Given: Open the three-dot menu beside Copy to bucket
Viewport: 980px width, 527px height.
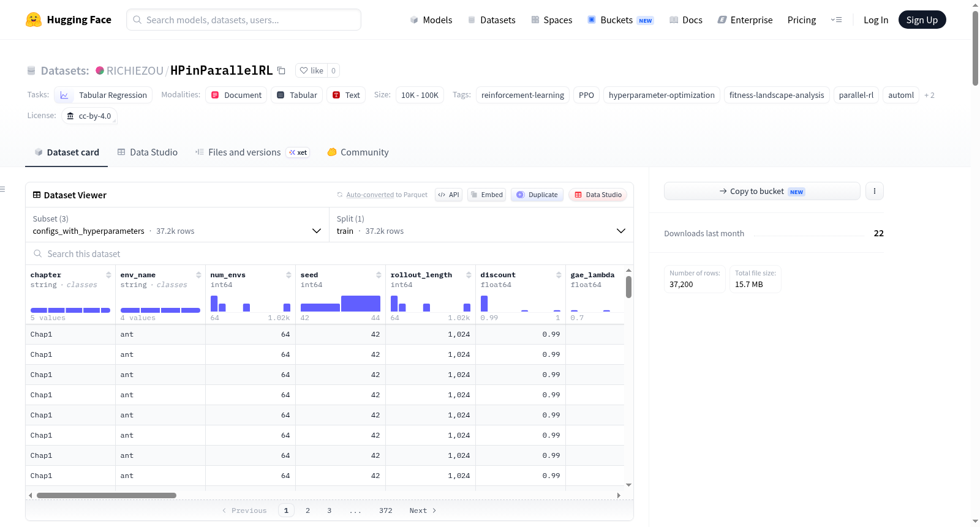Looking at the screenshot, I should point(874,191).
